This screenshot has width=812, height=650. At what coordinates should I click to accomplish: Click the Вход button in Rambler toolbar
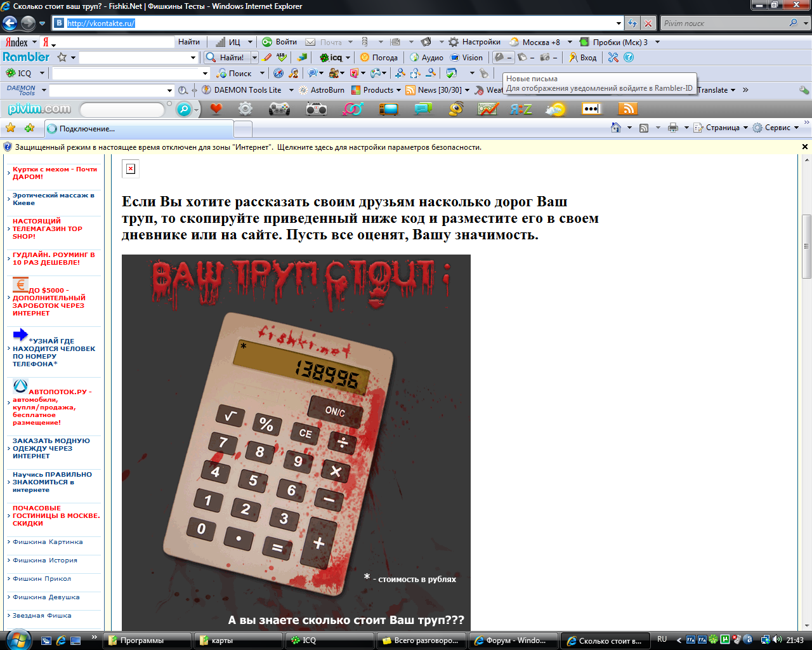pos(582,58)
